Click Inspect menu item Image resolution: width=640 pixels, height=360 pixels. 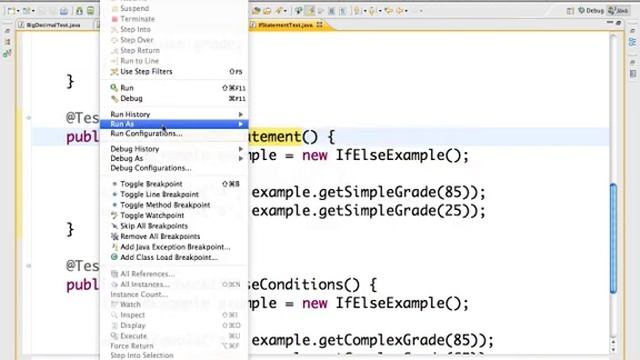[x=174, y=315]
